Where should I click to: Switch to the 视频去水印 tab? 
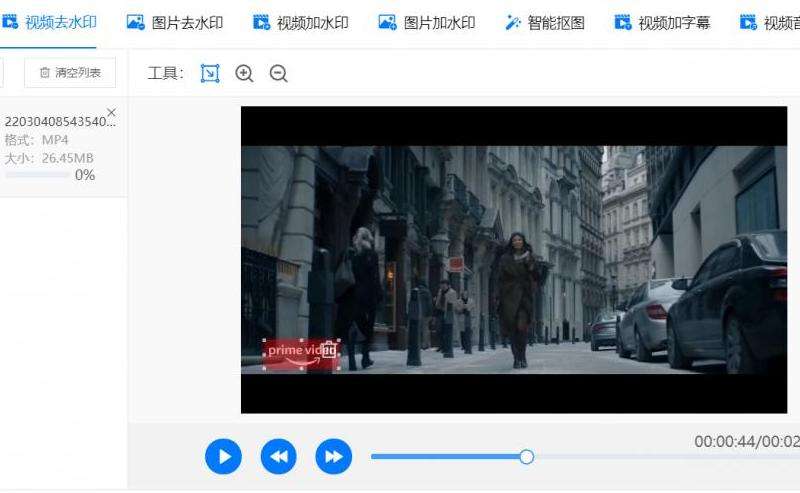click(x=50, y=23)
